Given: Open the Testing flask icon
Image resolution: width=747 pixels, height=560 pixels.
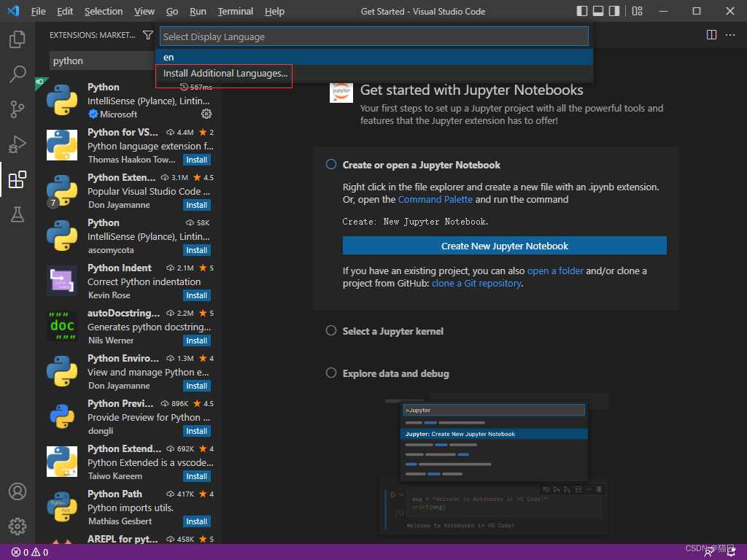Looking at the screenshot, I should (18, 215).
